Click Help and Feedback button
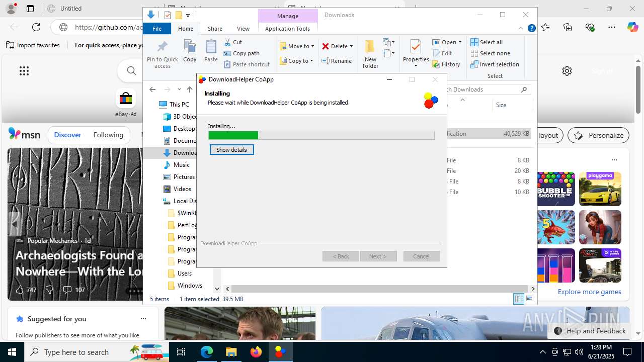Viewport: 644px width, 362px height. coord(590,331)
